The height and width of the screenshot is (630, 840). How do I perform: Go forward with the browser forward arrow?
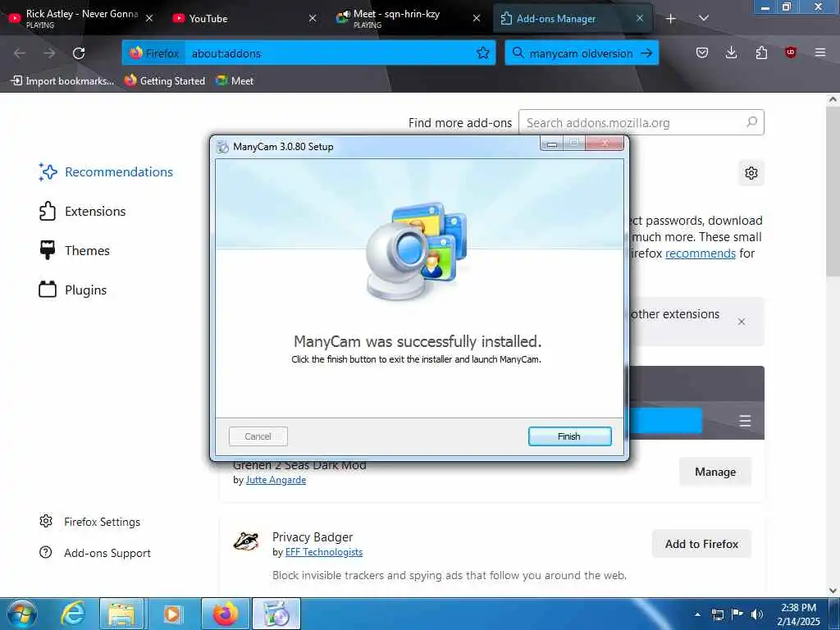click(x=49, y=53)
